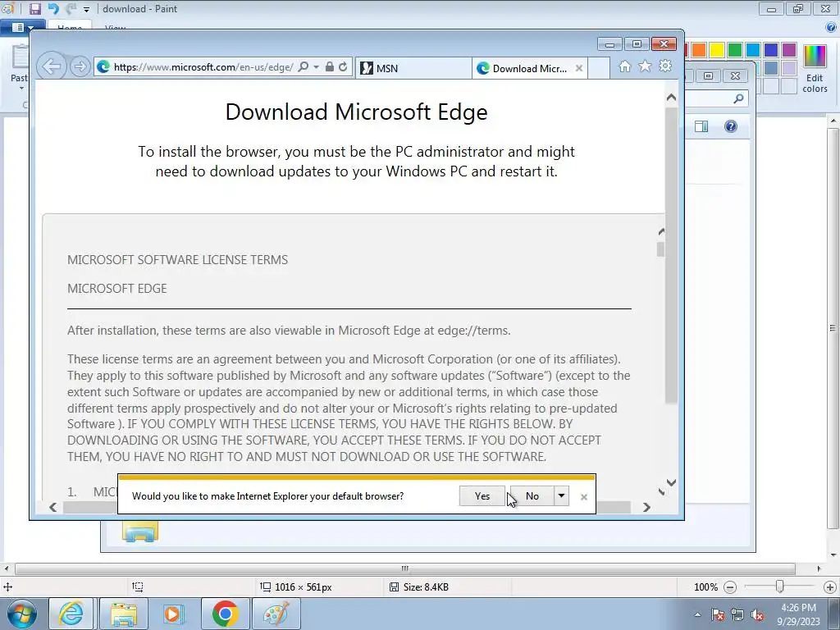This screenshot has height=630, width=840.
Task: Click the Paint canvas vertical scroll-down arrow
Action: point(833,555)
